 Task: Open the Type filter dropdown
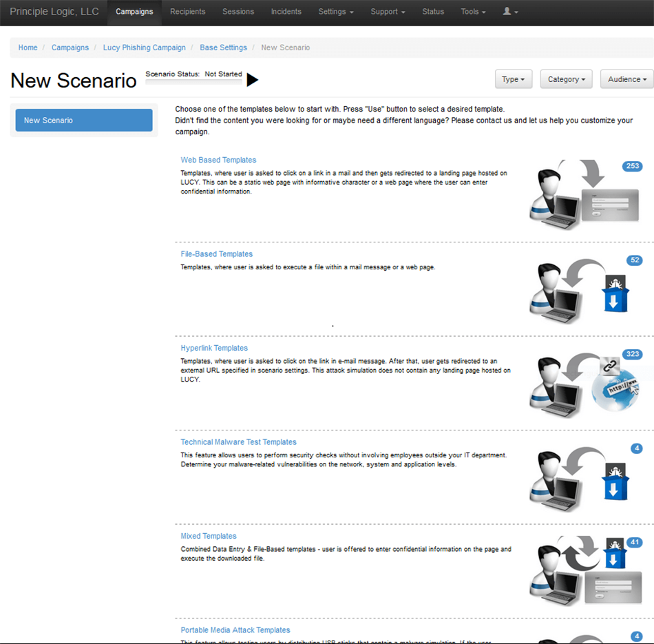514,79
